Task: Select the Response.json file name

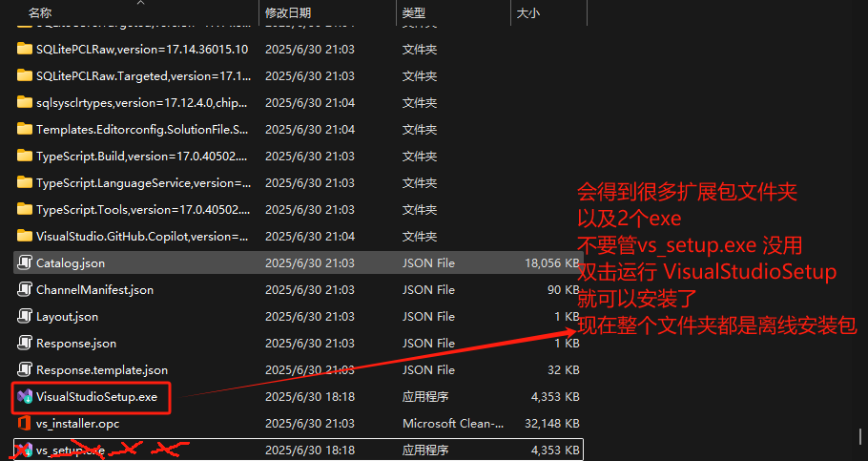Action: (76, 343)
